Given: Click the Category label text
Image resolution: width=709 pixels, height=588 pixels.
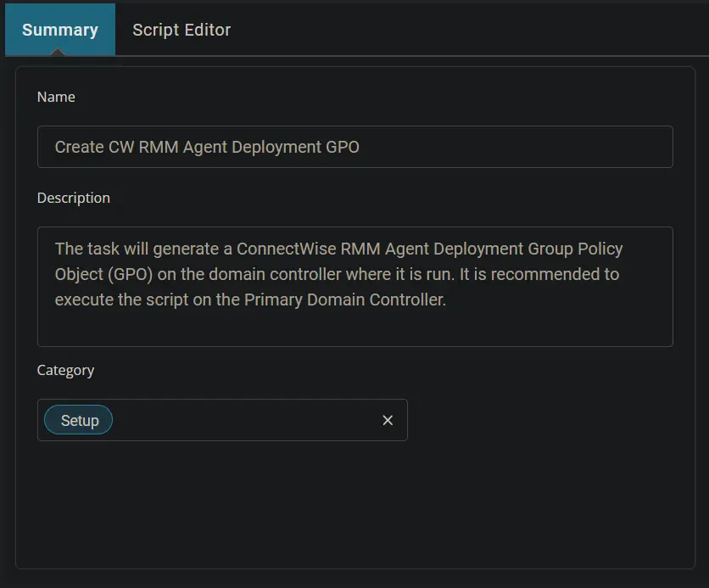Looking at the screenshot, I should pyautogui.click(x=65, y=371).
